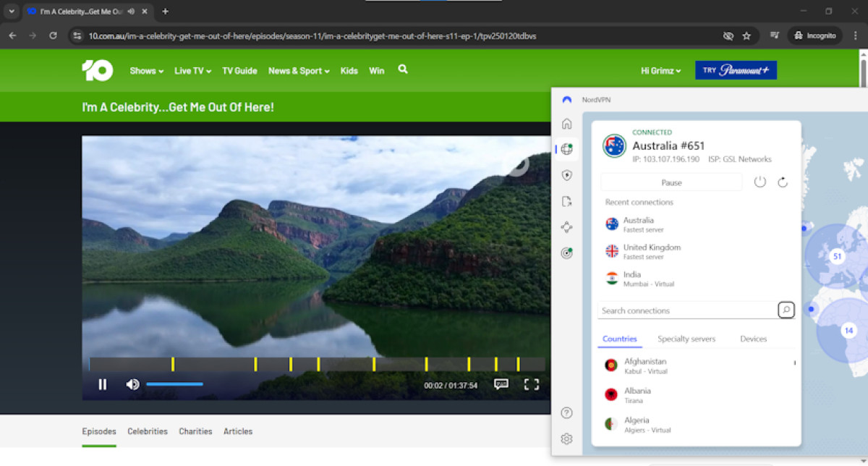Reload the browser page
The image size is (868, 466).
pyautogui.click(x=53, y=35)
